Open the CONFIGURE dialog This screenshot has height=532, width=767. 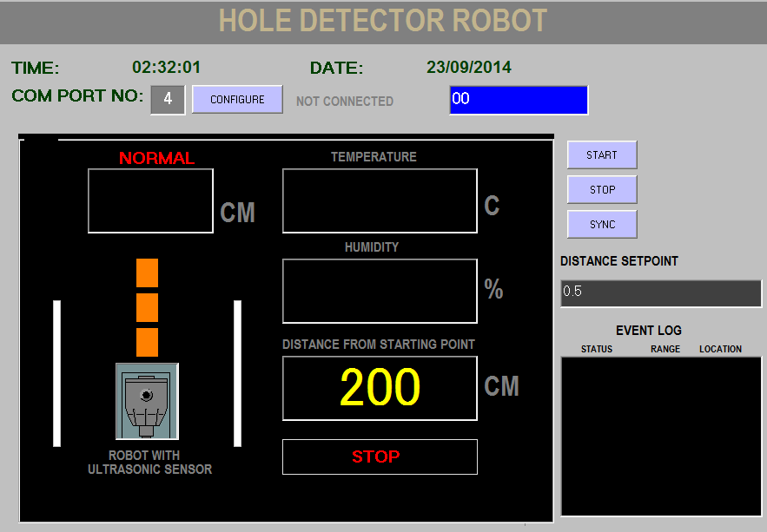point(236,99)
